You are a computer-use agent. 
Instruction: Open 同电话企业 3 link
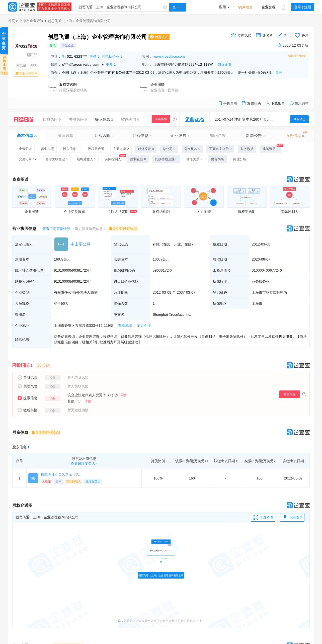coord(112,56)
